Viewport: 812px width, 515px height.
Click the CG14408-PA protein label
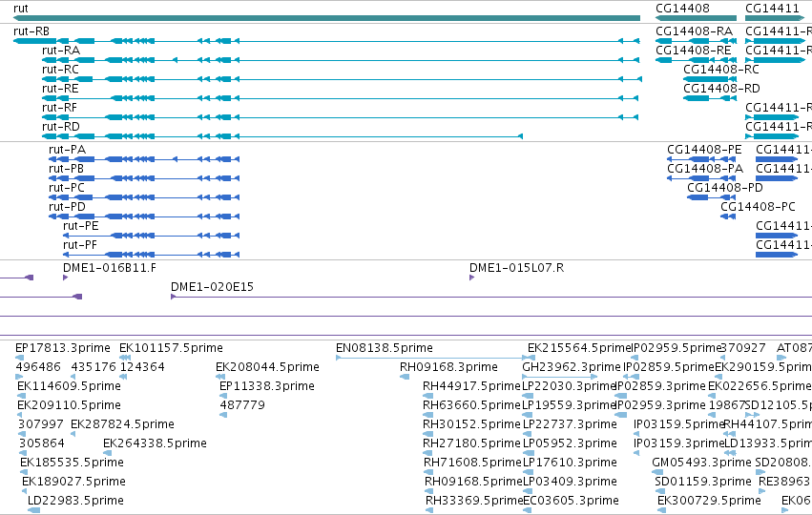[x=705, y=169]
